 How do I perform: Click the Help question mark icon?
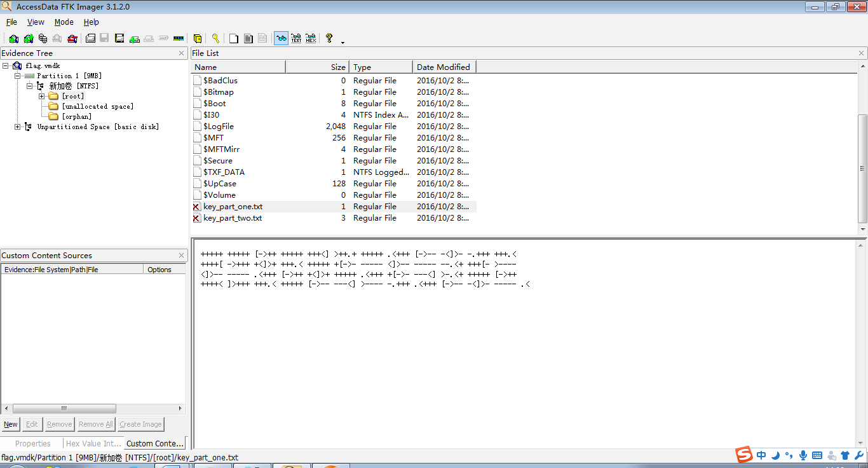click(329, 38)
